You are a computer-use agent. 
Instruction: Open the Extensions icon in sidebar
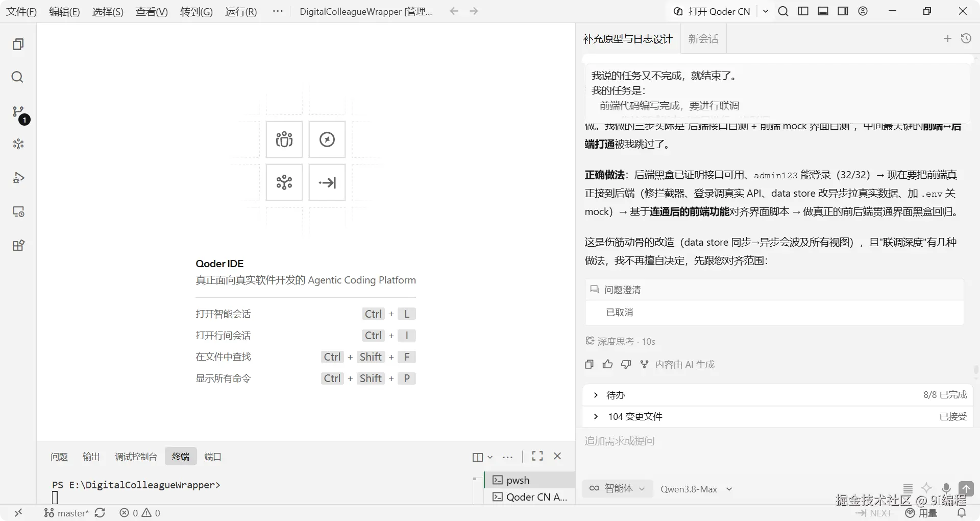[x=18, y=245]
